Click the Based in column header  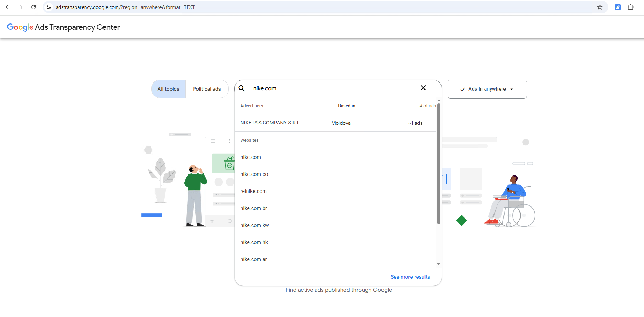[x=347, y=106]
